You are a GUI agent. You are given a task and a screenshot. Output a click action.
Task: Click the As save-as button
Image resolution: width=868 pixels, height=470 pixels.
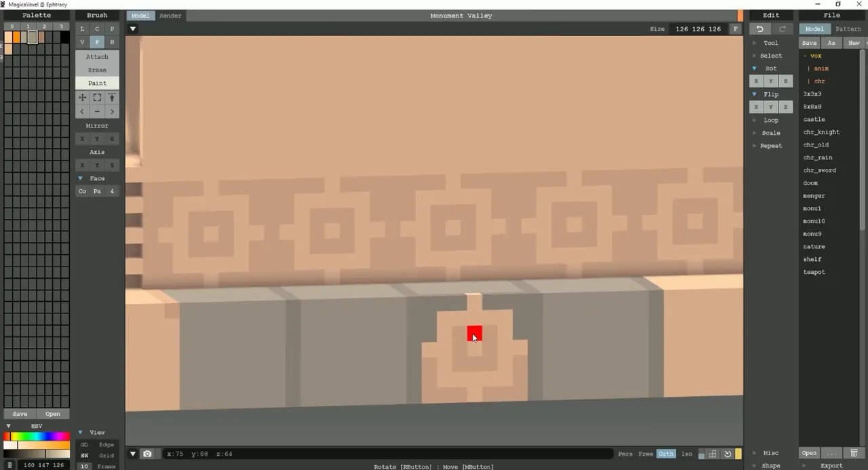pos(831,43)
